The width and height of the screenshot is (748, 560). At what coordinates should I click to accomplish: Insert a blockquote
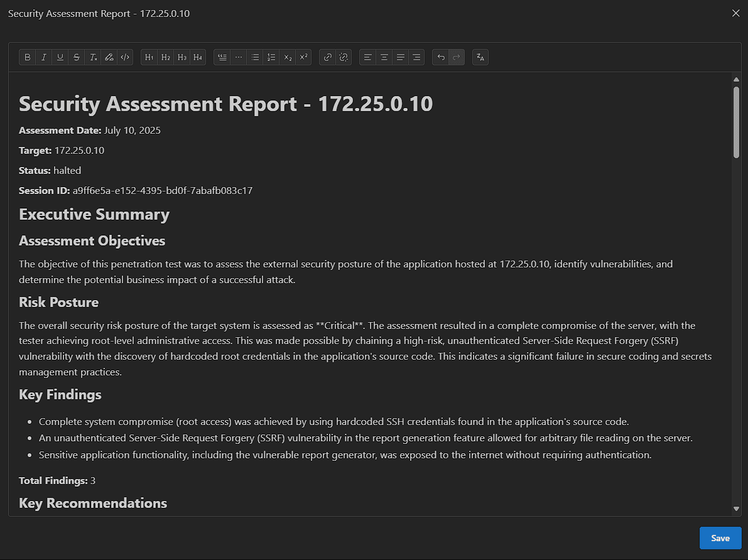(222, 57)
